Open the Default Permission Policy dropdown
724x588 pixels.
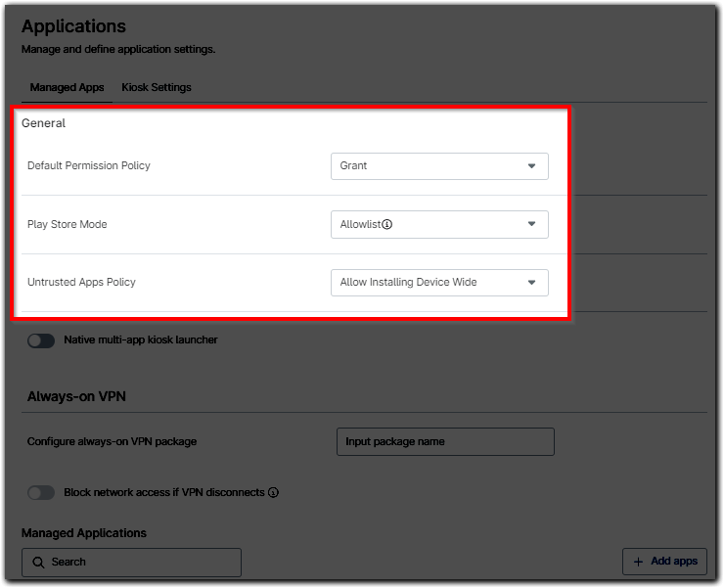tap(438, 166)
